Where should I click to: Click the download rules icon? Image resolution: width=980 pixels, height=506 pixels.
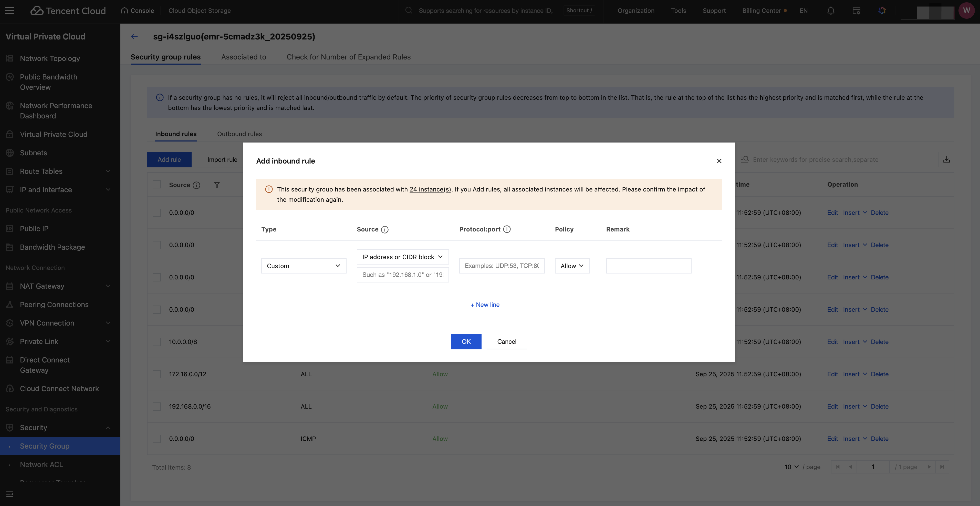point(946,159)
